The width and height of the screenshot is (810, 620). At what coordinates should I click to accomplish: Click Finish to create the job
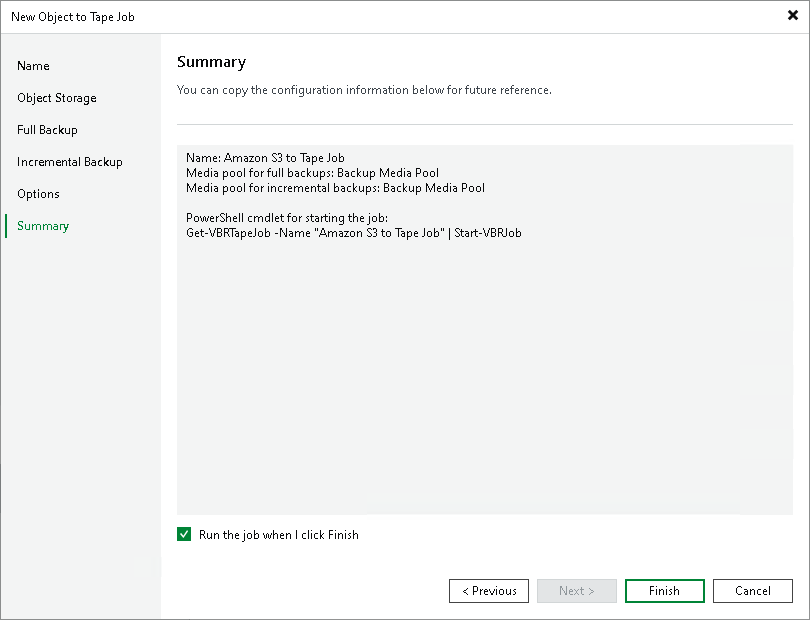pyautogui.click(x=664, y=591)
